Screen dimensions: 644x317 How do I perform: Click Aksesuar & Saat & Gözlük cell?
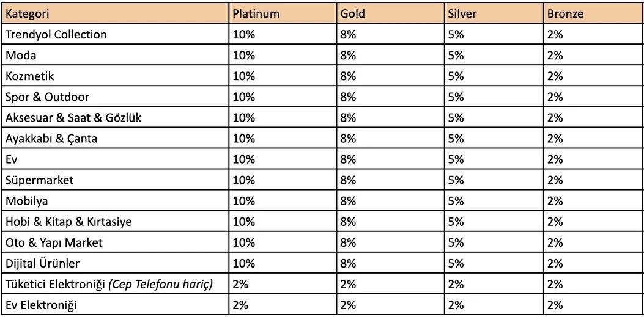click(116, 118)
